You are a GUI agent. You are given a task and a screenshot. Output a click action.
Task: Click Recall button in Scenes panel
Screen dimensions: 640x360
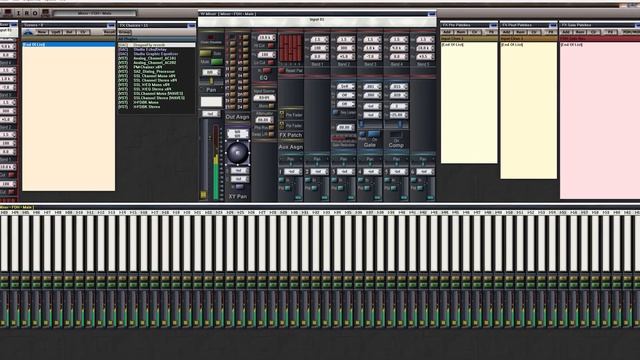tap(109, 32)
